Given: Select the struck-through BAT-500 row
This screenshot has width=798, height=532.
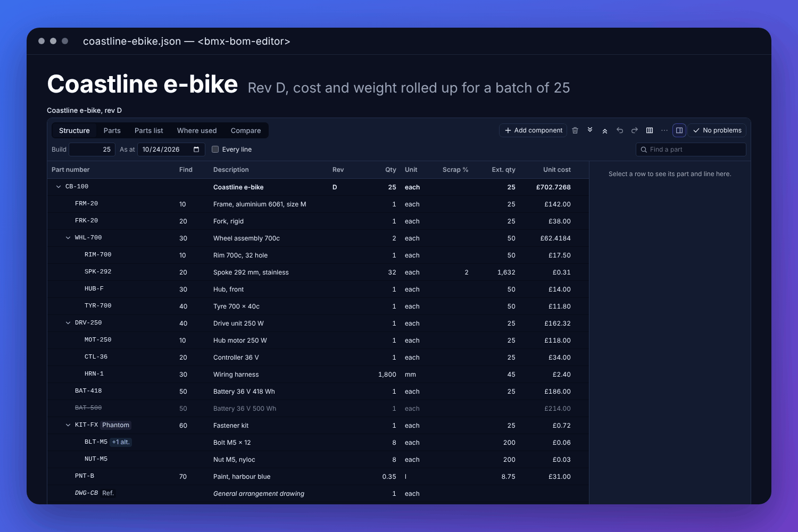Looking at the screenshot, I should tap(318, 408).
